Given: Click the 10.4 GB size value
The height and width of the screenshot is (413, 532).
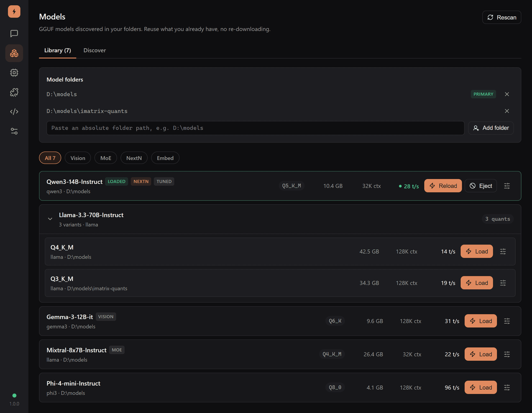Looking at the screenshot, I should point(333,186).
